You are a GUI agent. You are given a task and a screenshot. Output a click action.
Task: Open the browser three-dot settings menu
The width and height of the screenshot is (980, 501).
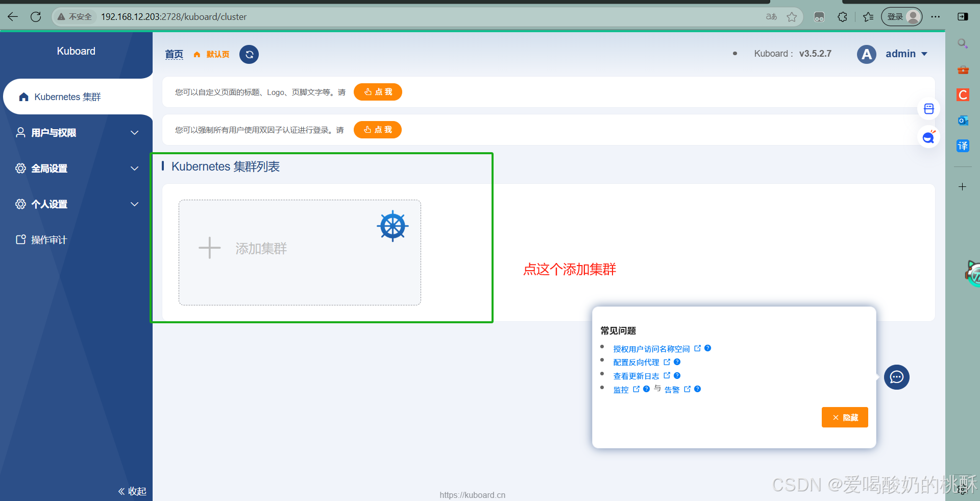(x=936, y=17)
